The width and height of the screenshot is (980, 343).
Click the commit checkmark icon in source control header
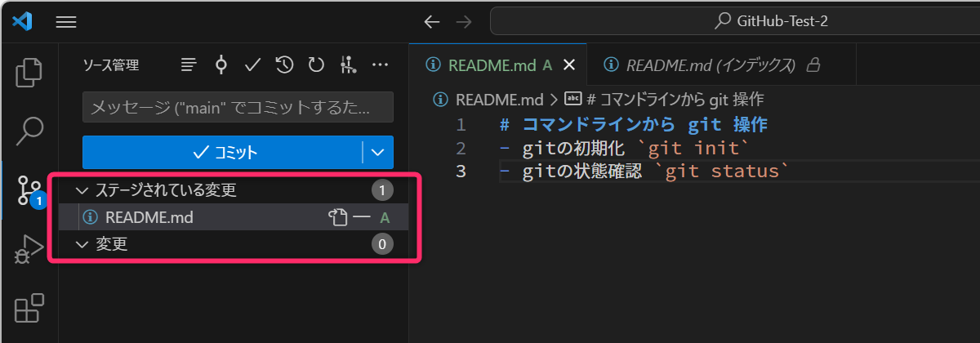[252, 65]
